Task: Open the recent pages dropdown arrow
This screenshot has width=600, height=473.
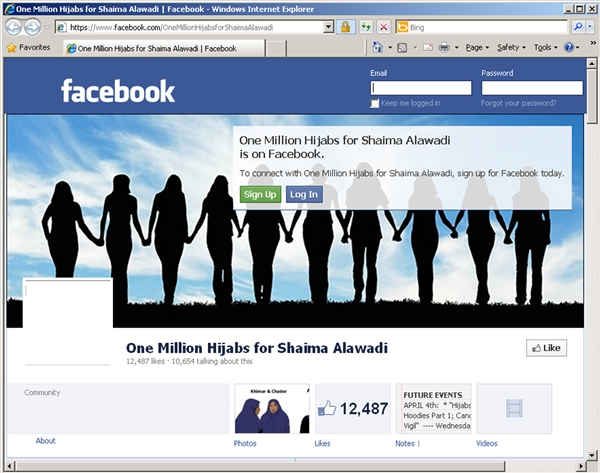Action: (x=47, y=28)
